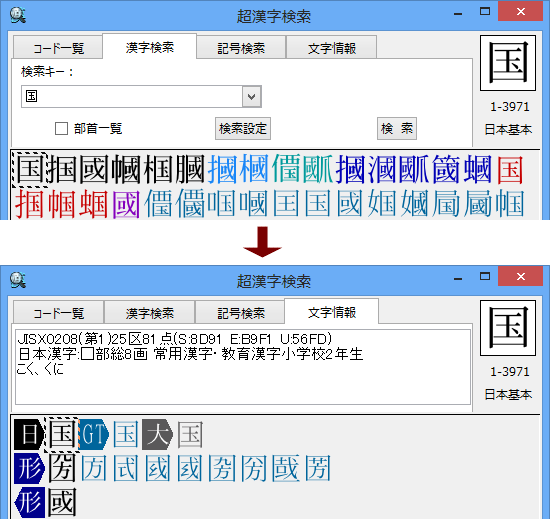Click the search key input field
This screenshot has height=519, width=550.
[x=132, y=96]
